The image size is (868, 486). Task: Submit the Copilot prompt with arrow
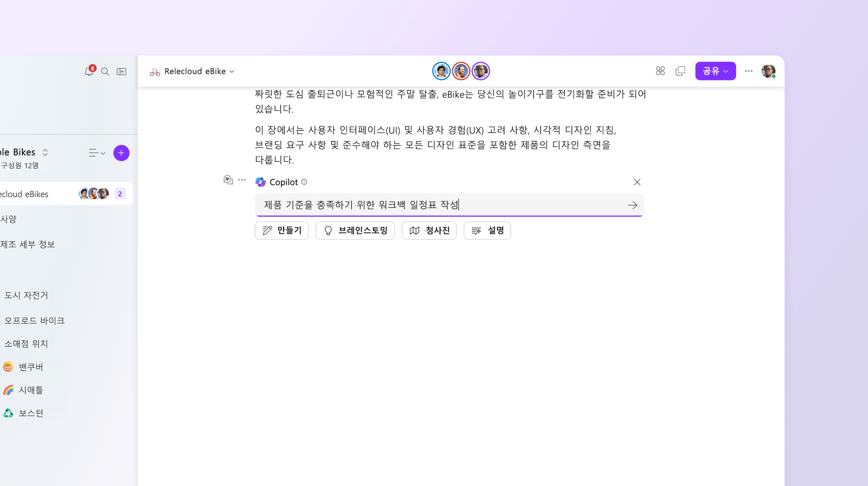tap(632, 205)
